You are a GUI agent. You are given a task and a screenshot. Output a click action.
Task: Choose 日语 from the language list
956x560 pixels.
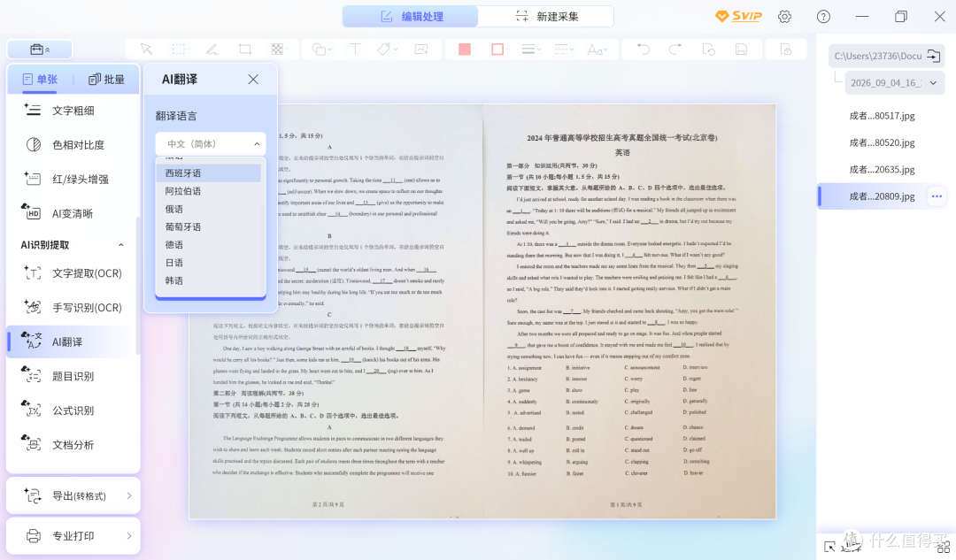209,263
